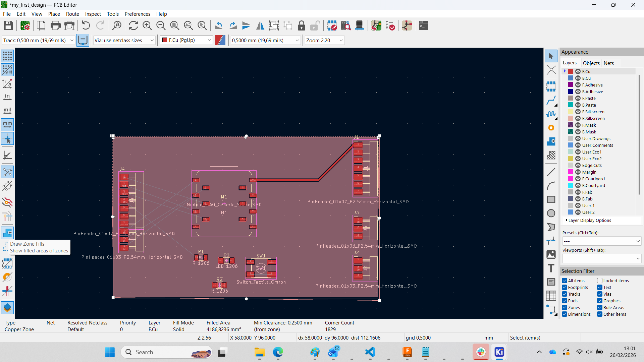
Task: Open the track width dropdown
Action: click(71, 40)
